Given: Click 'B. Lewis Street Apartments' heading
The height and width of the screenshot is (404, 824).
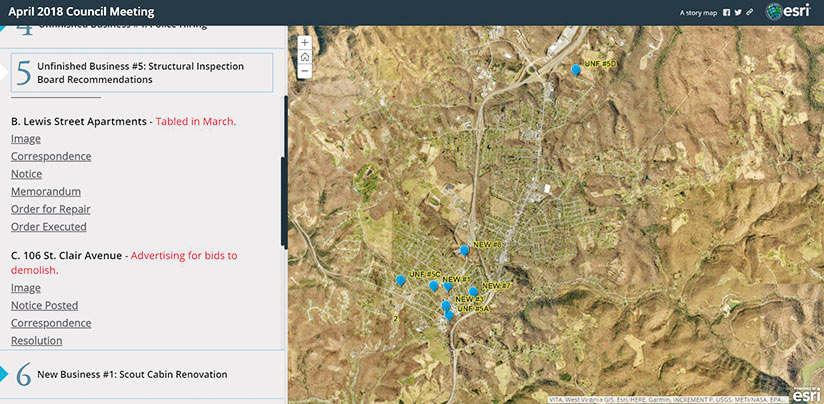Looking at the screenshot, I should [78, 121].
